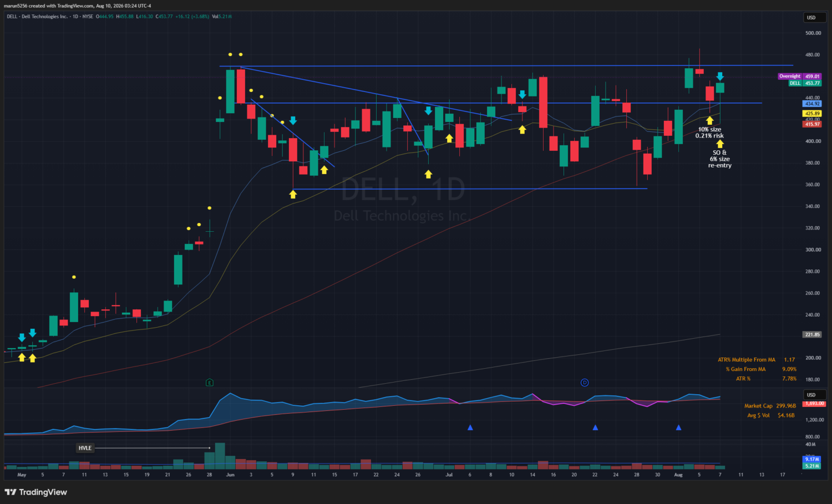This screenshot has width=832, height=504.
Task: Click the Vol 5.21M header value
Action: click(x=222, y=17)
